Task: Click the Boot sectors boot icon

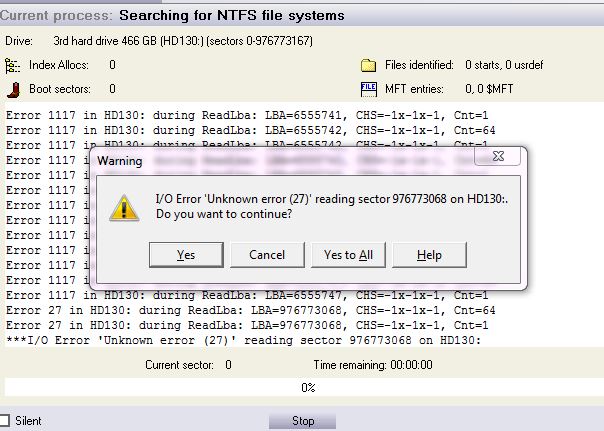Action: pos(13,89)
